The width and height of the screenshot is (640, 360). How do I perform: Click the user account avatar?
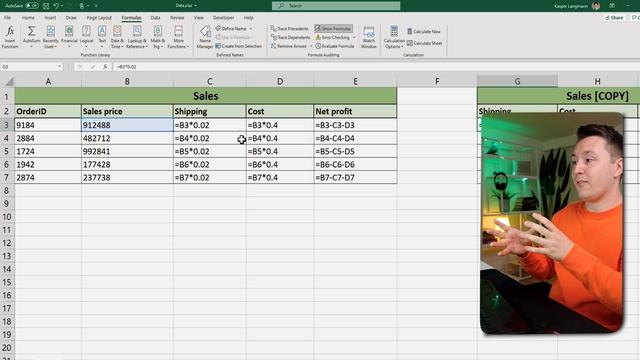click(x=596, y=6)
